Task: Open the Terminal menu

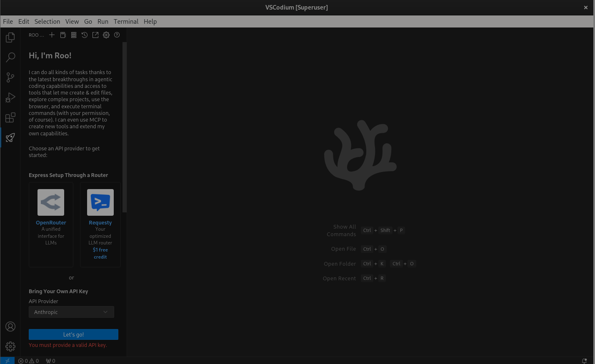Action: point(126,22)
